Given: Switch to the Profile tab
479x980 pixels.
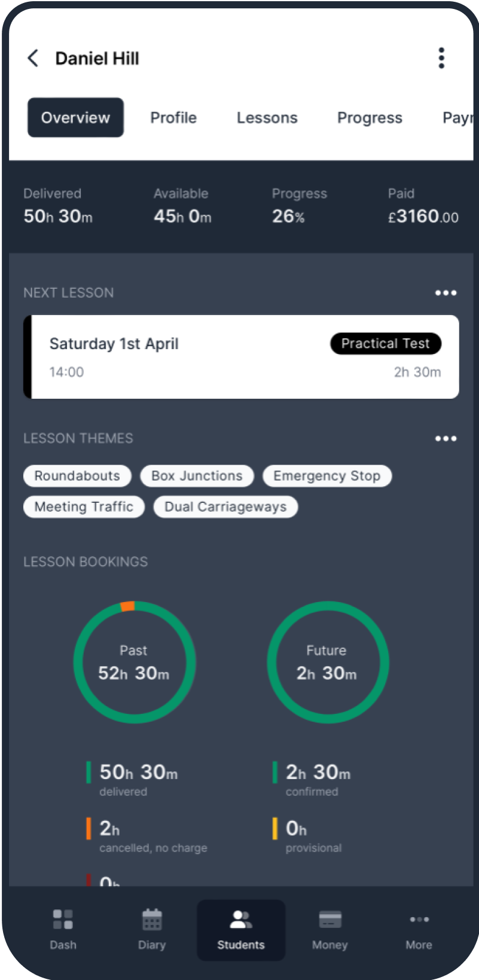Looking at the screenshot, I should [173, 118].
